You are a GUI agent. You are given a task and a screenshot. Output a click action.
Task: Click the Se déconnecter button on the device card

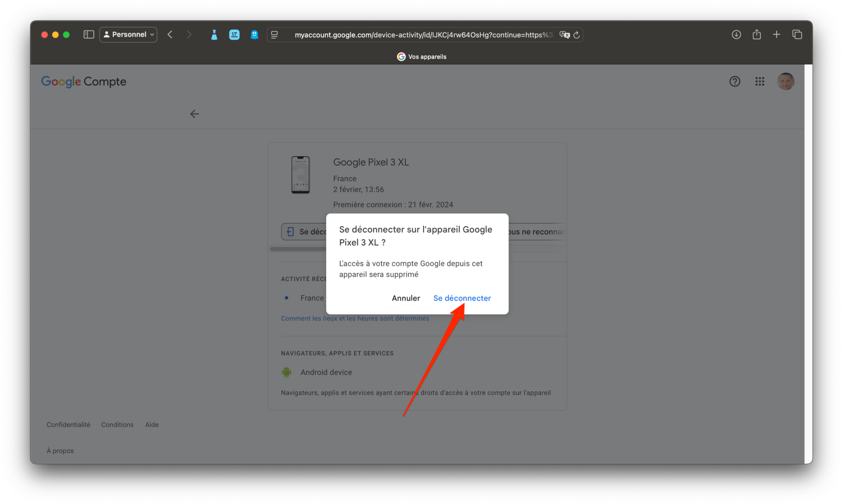point(304,232)
